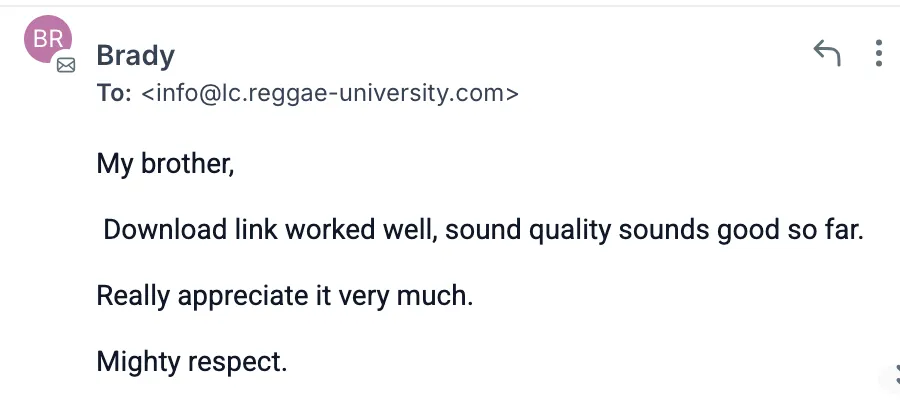This screenshot has height=400, width=900.
Task: Reply using the curved arrow icon
Action: point(827,52)
